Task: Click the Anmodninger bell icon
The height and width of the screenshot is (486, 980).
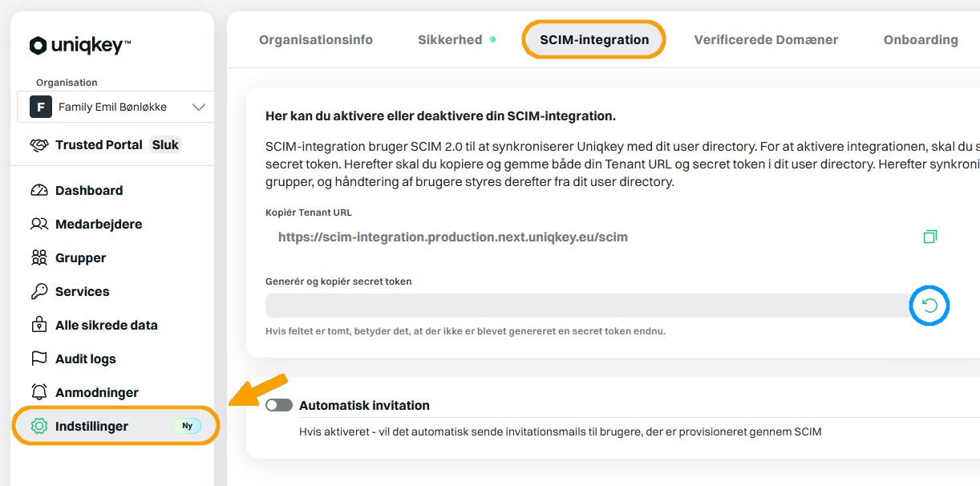Action: 39,393
